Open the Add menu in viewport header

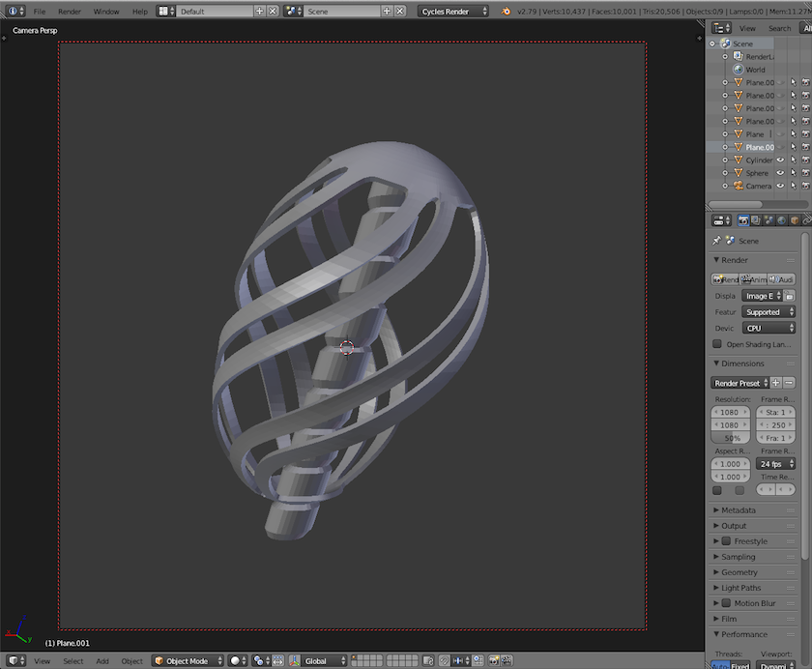click(101, 661)
